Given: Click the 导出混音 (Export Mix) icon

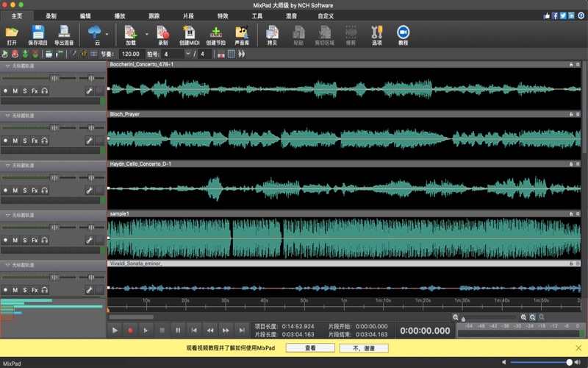Looking at the screenshot, I should (64, 32).
